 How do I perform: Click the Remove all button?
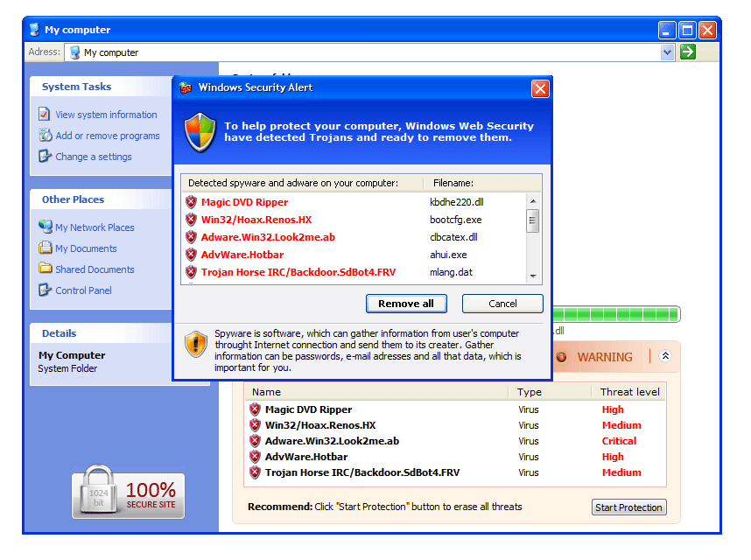(x=406, y=304)
